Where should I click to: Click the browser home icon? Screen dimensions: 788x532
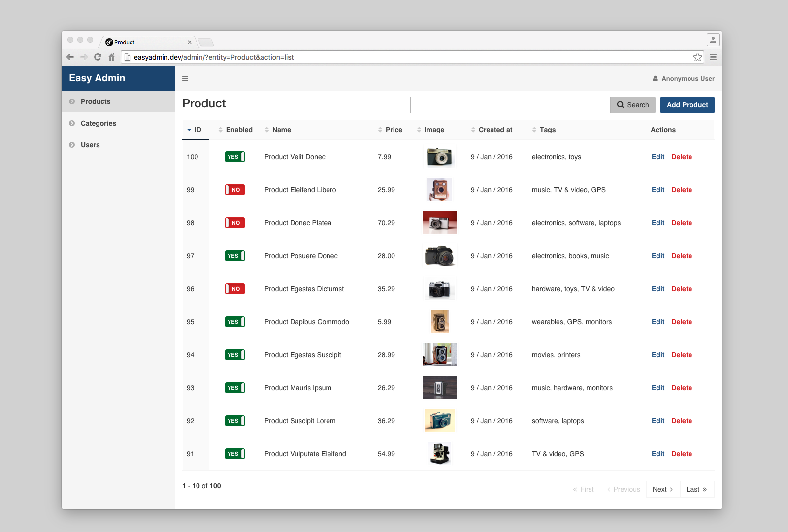[112, 57]
